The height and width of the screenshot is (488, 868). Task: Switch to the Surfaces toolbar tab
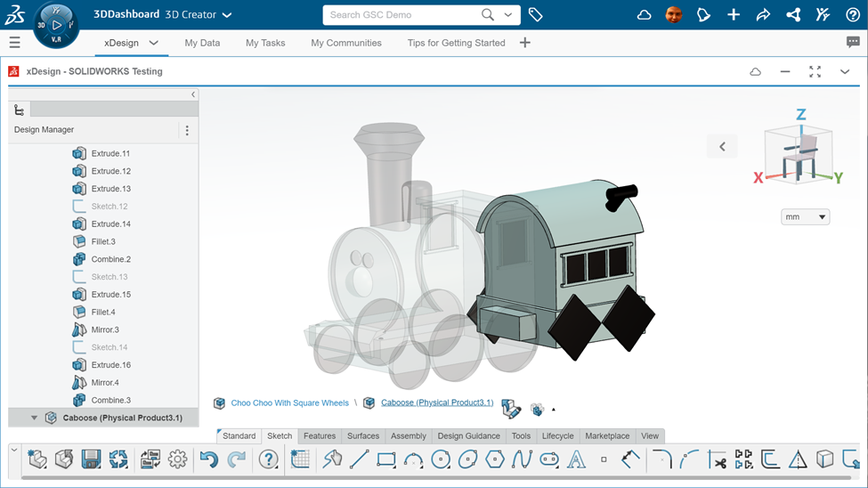(363, 436)
